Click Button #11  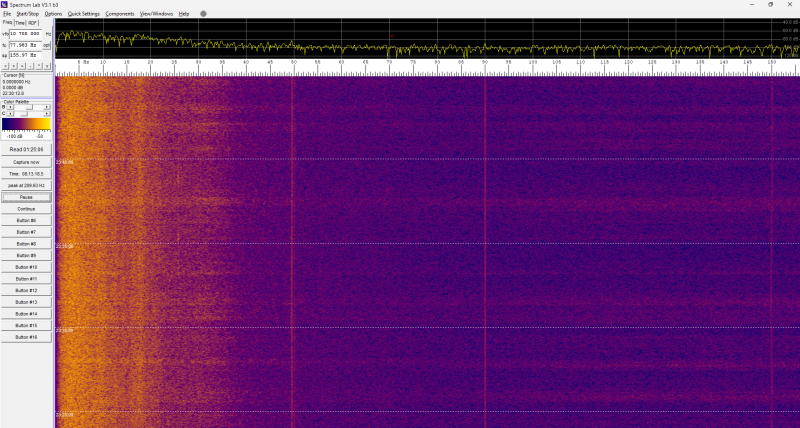click(26, 279)
